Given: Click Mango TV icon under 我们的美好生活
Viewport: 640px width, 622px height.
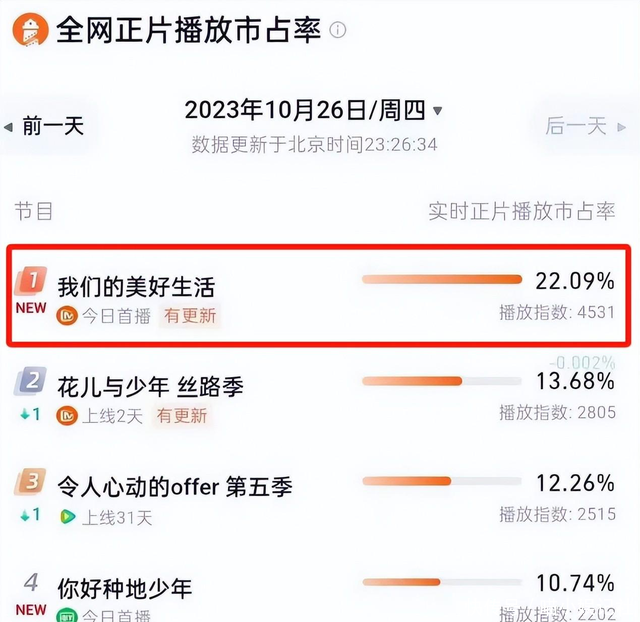Looking at the screenshot, I should [68, 316].
